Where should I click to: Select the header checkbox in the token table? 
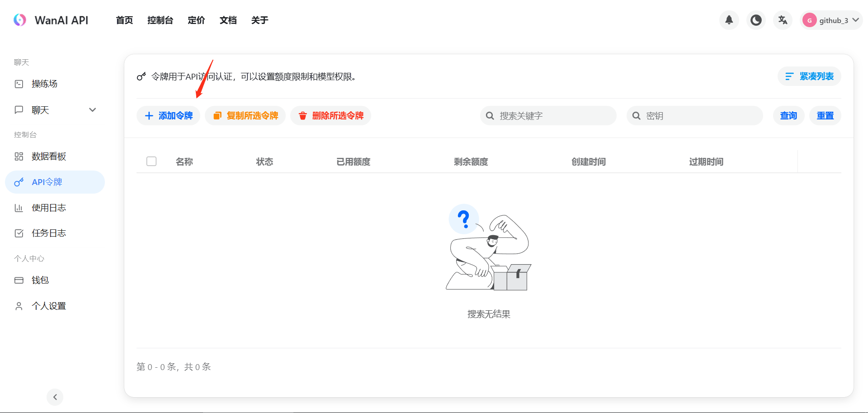pyautogui.click(x=151, y=161)
